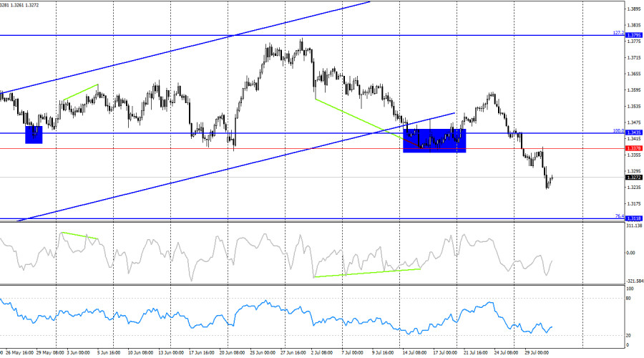Select the 76.4 Fibonacci level label
This screenshot has width=644, height=358.
tap(620, 216)
